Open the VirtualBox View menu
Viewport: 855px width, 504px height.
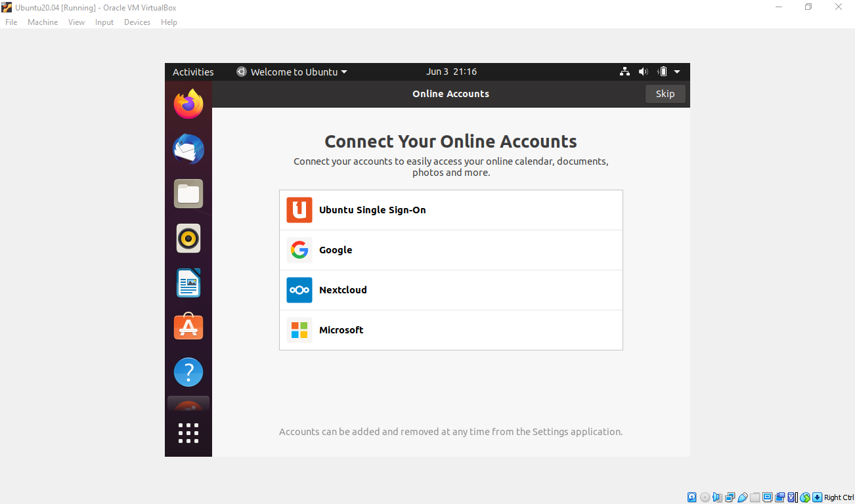click(77, 22)
